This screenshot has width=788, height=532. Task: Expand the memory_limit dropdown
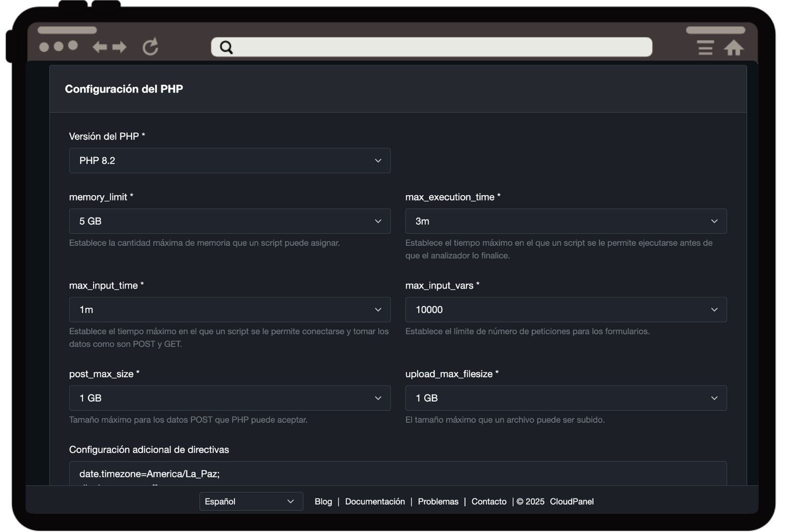(230, 221)
